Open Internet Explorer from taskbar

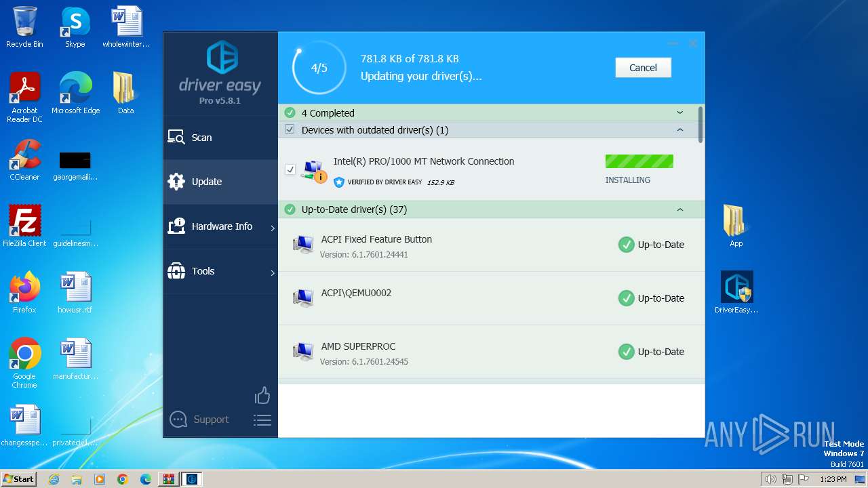[x=54, y=479]
